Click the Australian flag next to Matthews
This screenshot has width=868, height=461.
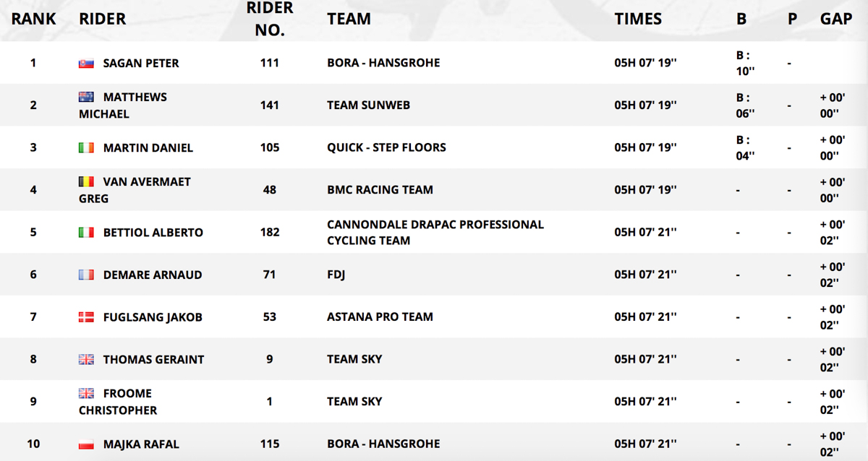[87, 97]
